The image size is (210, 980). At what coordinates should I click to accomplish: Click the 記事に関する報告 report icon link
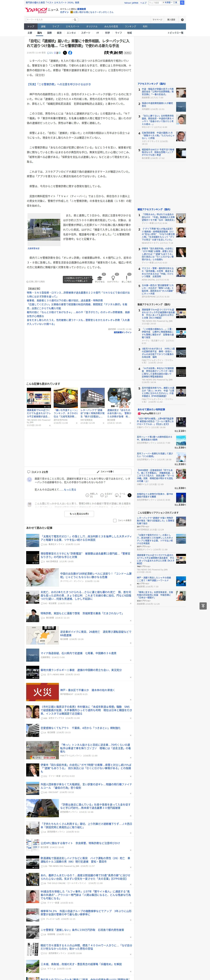36,282
